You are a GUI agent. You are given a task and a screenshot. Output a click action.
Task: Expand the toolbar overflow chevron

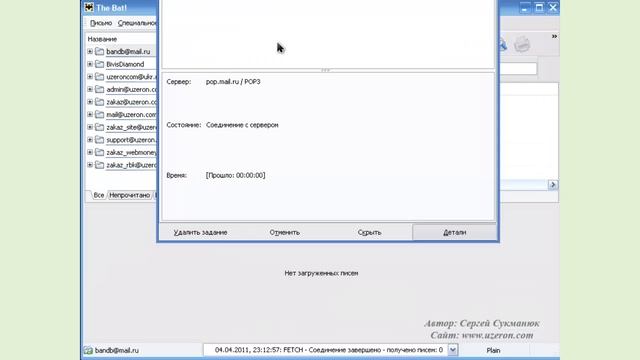tap(554, 36)
